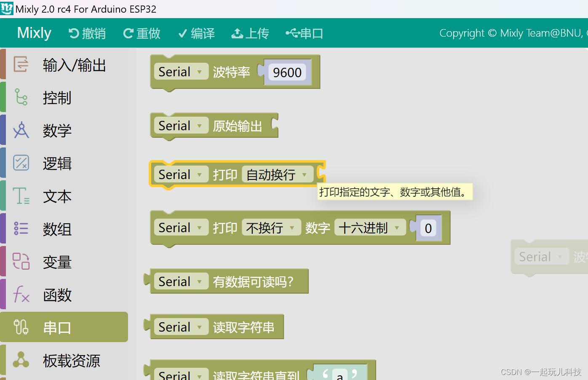588x380 pixels.
Task: Click the 编译 compile button label
Action: coord(203,33)
